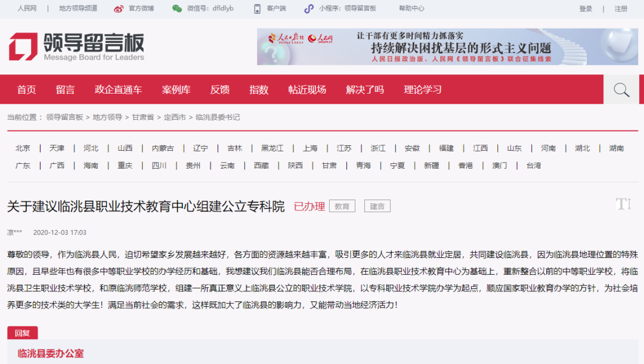Click the mobile client phone icon
Image resolution: width=644 pixels, height=364 pixels.
point(258,9)
